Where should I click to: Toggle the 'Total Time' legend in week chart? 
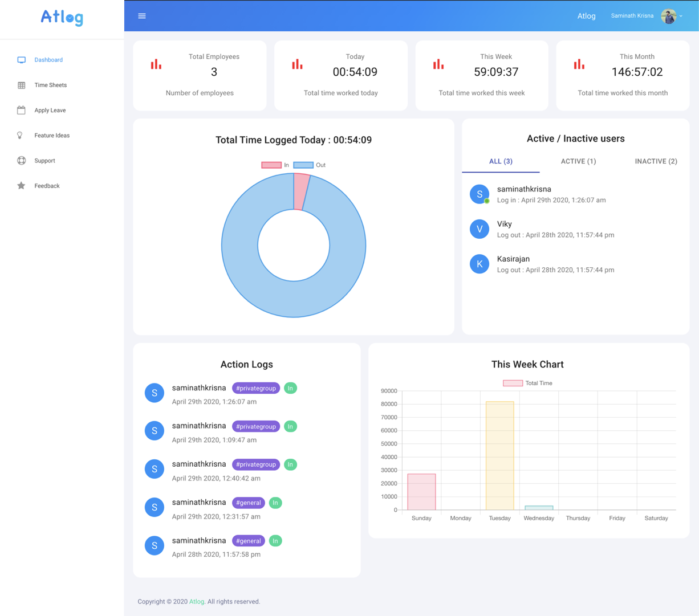click(527, 384)
